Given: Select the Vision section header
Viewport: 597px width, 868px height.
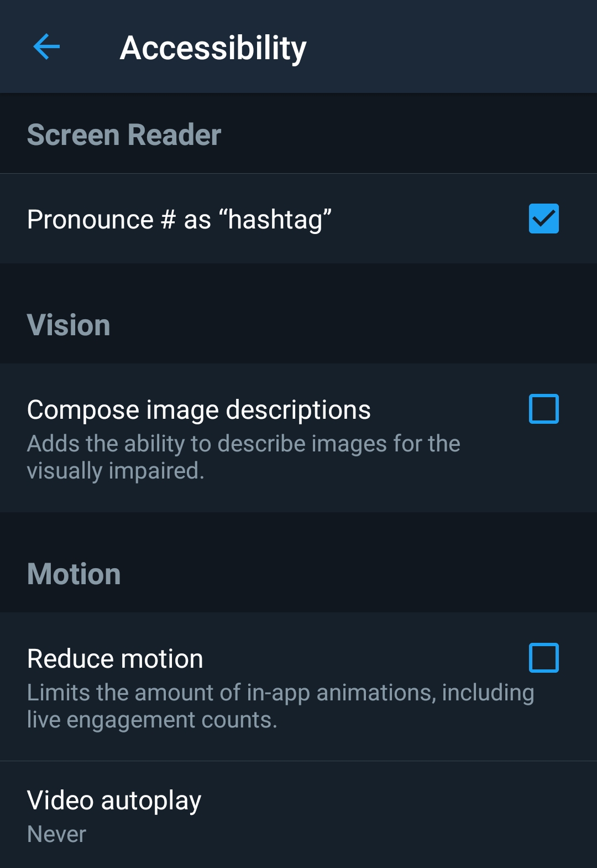Looking at the screenshot, I should point(69,325).
